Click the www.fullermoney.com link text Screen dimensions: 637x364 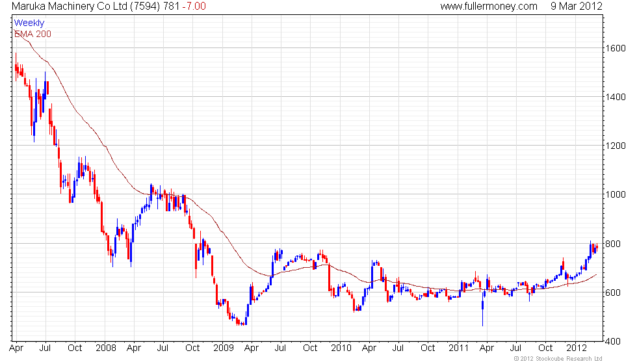coord(489,6)
